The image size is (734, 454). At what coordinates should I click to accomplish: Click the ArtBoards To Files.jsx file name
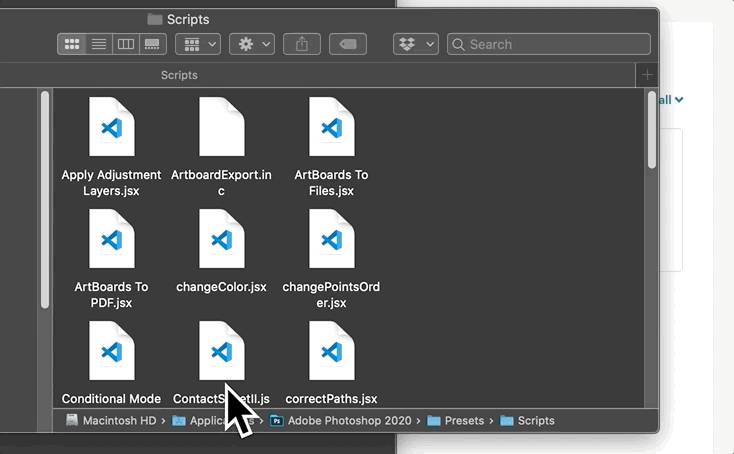[x=331, y=183]
